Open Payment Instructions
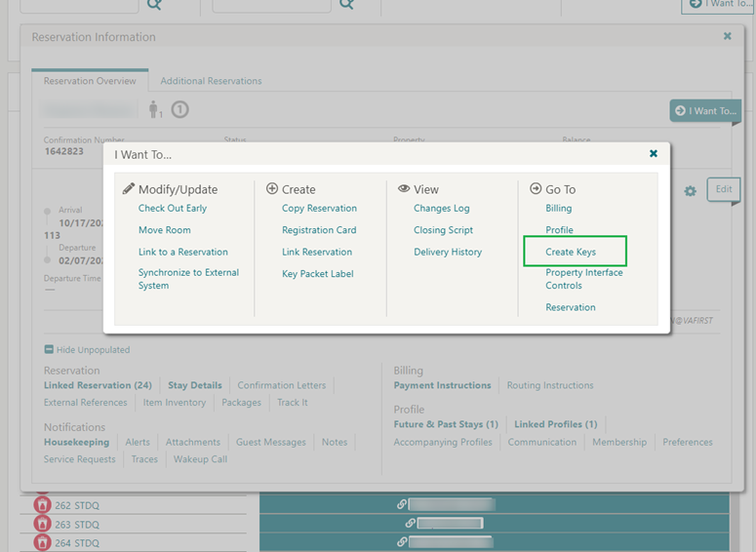Image resolution: width=756 pixels, height=552 pixels. click(442, 385)
